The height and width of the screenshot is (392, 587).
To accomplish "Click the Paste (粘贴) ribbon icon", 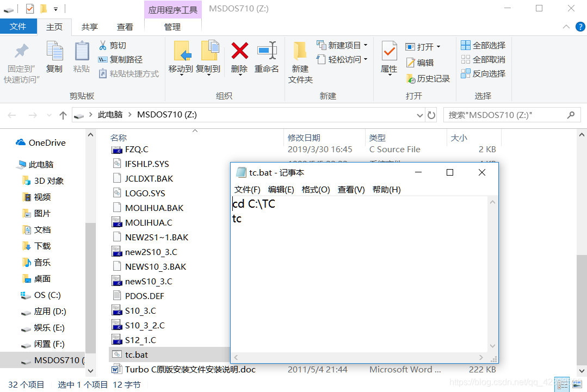I will pyautogui.click(x=82, y=52).
